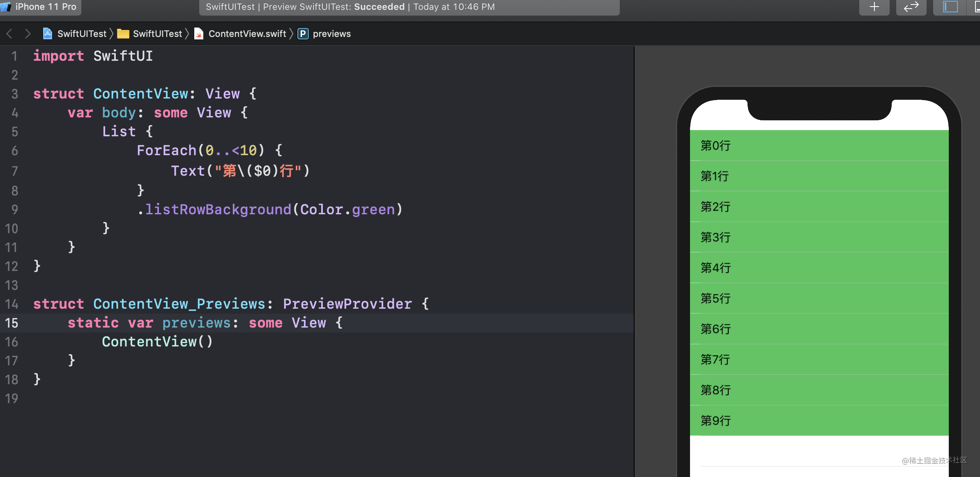Select preview row 第9行
980x477 pixels.
point(819,420)
